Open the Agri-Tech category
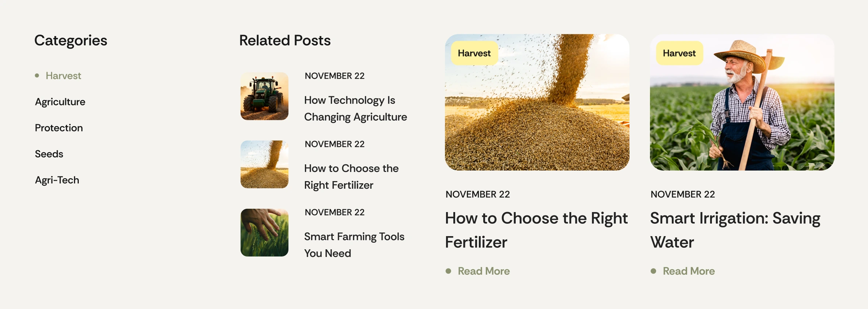868x309 pixels. [57, 180]
